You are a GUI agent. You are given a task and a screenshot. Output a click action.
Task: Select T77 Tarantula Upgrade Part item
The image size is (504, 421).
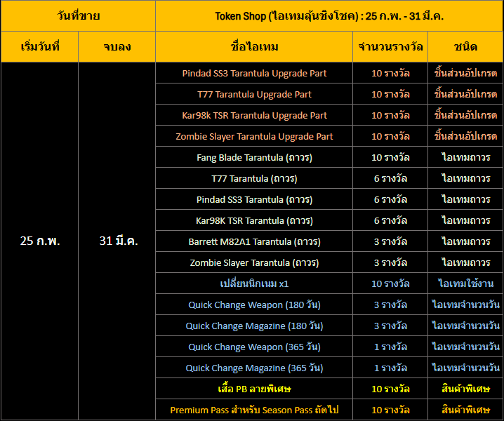254,94
